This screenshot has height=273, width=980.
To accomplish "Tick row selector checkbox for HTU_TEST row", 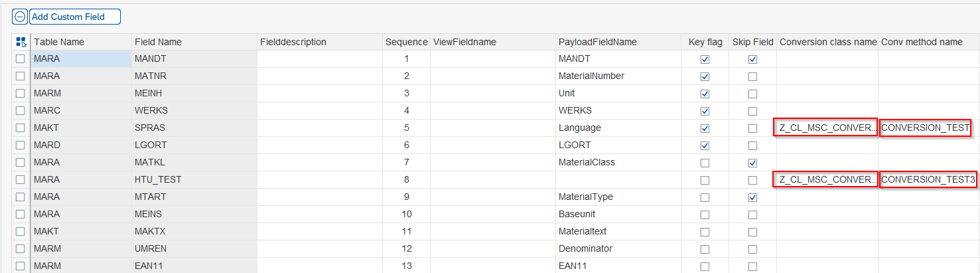I will (x=21, y=180).
